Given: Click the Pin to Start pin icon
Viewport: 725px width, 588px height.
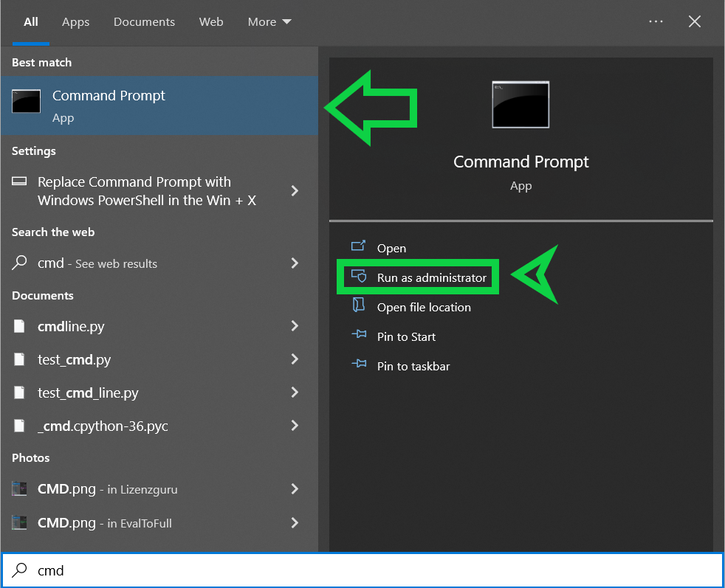Looking at the screenshot, I should point(359,334).
